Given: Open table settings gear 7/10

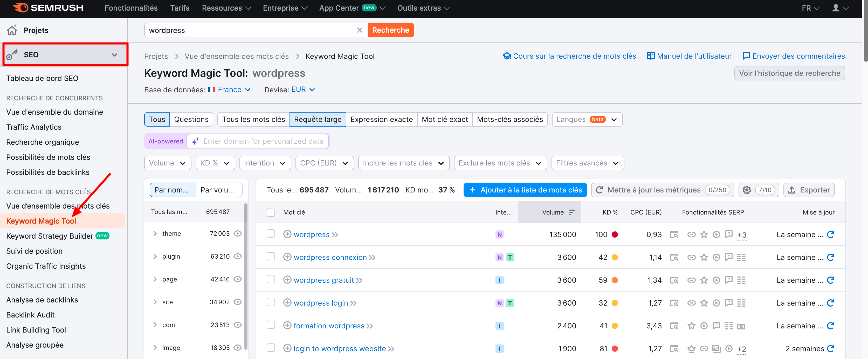Looking at the screenshot, I should click(x=759, y=190).
